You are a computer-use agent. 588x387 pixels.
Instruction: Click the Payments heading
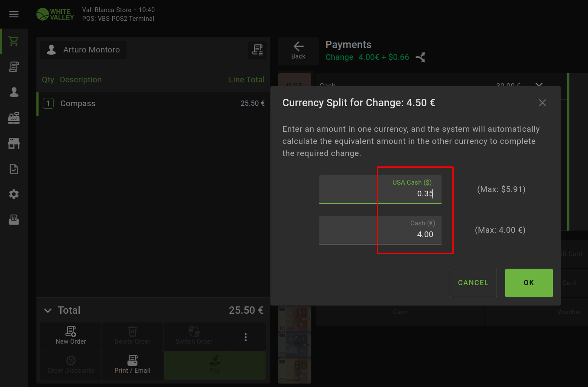click(x=348, y=45)
